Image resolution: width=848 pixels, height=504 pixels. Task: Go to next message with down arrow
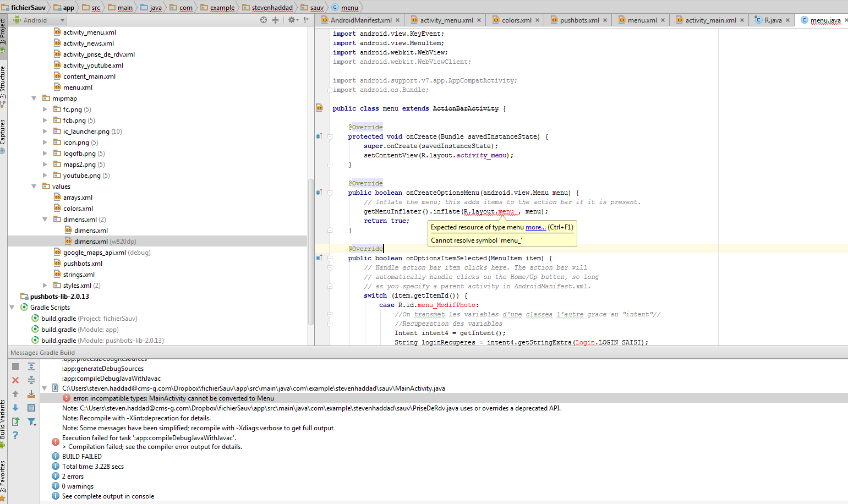click(x=15, y=408)
